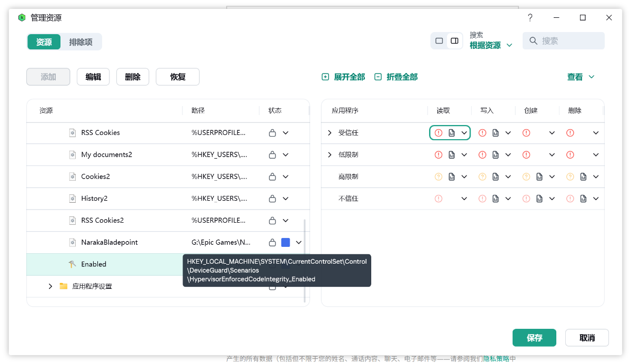
Task: Click the lock icon for RSS Cookies
Action: click(272, 133)
